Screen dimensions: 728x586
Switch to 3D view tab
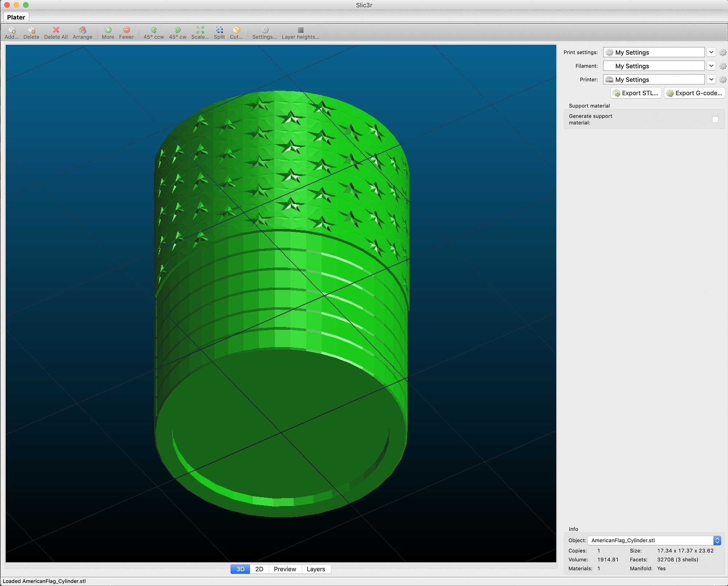(240, 569)
